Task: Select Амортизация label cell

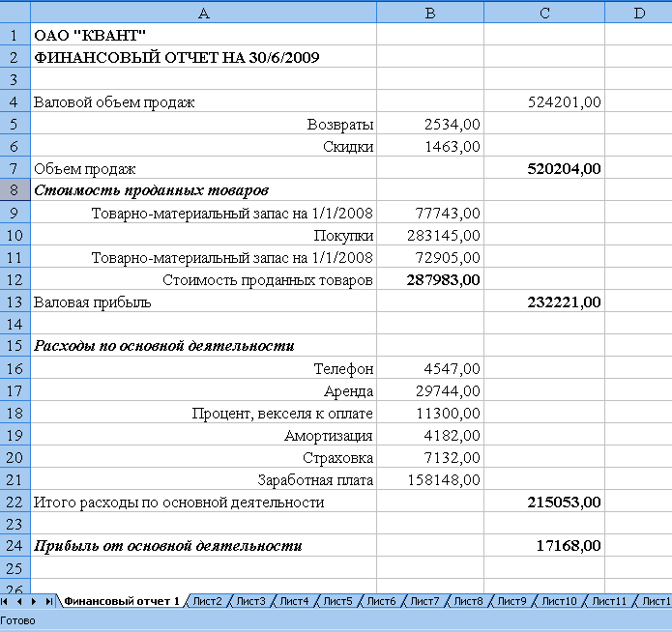Action: [204, 435]
